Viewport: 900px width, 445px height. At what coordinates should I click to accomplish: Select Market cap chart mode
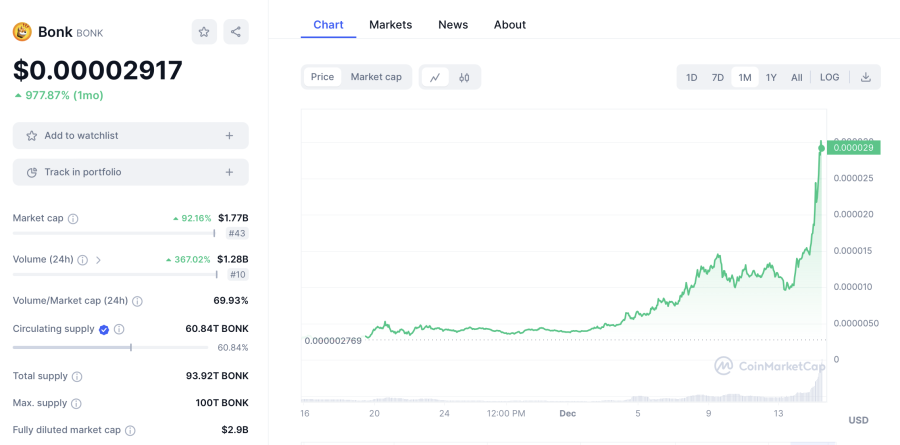pyautogui.click(x=376, y=77)
